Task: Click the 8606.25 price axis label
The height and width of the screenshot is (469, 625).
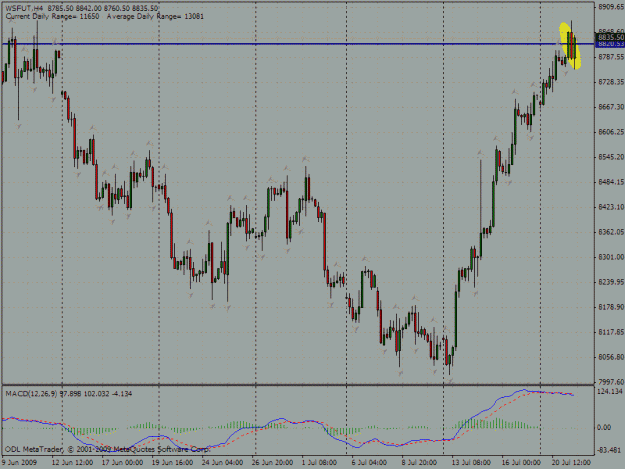Action: pos(611,132)
